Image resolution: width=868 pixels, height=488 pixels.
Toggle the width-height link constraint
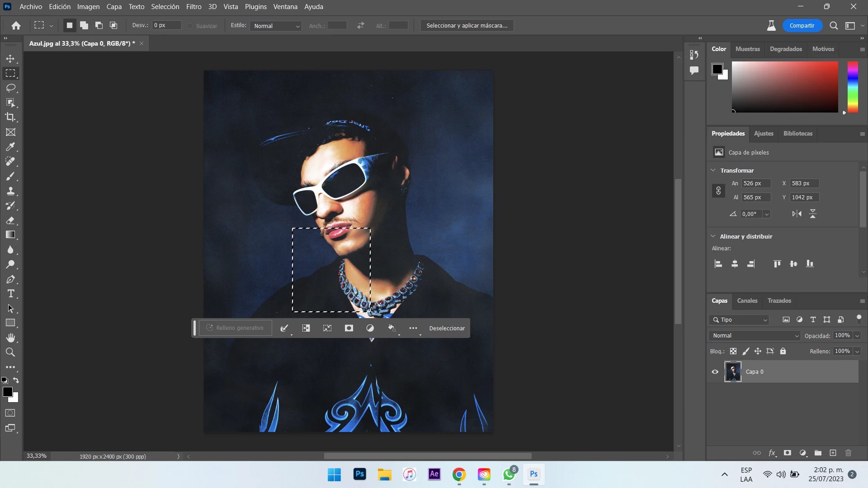(x=718, y=191)
